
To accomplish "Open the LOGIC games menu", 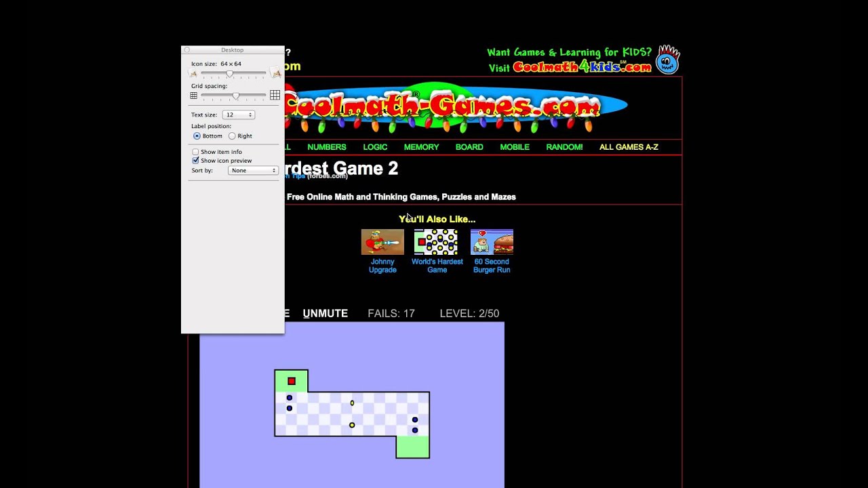I will point(375,147).
